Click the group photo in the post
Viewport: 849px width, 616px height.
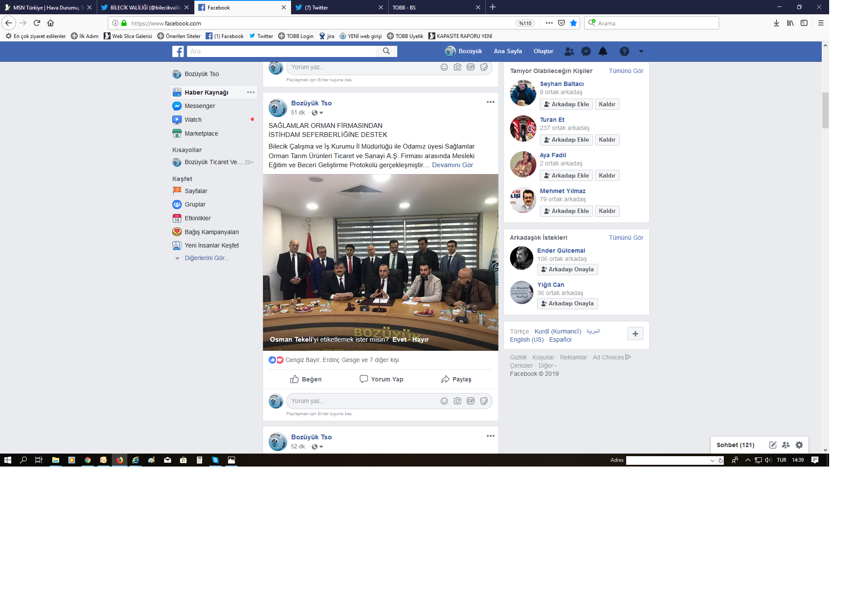(380, 262)
